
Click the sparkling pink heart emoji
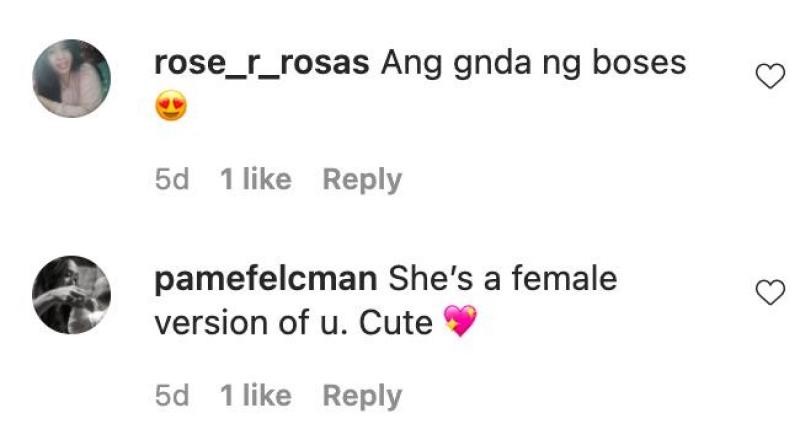pos(460,322)
